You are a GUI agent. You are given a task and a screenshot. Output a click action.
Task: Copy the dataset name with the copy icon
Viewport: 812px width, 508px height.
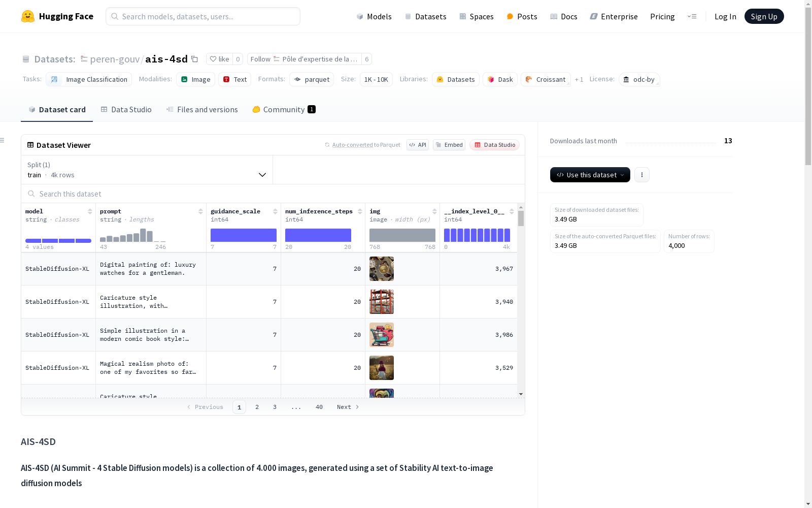click(x=194, y=59)
